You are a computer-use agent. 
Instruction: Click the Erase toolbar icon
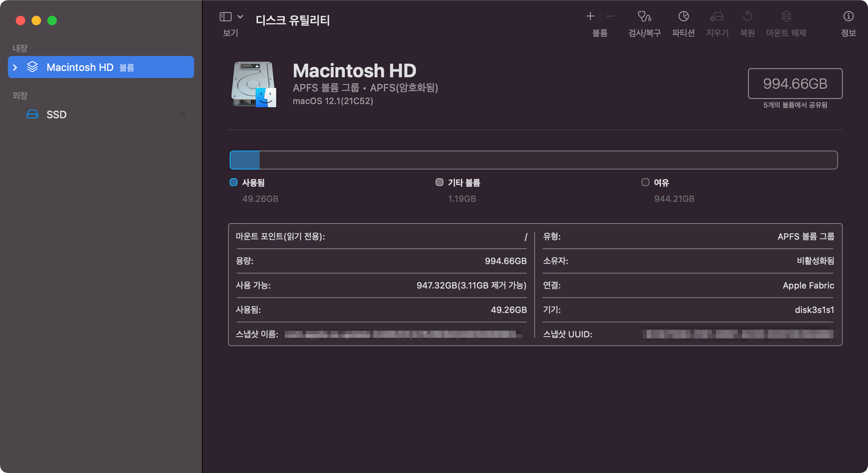[717, 17]
